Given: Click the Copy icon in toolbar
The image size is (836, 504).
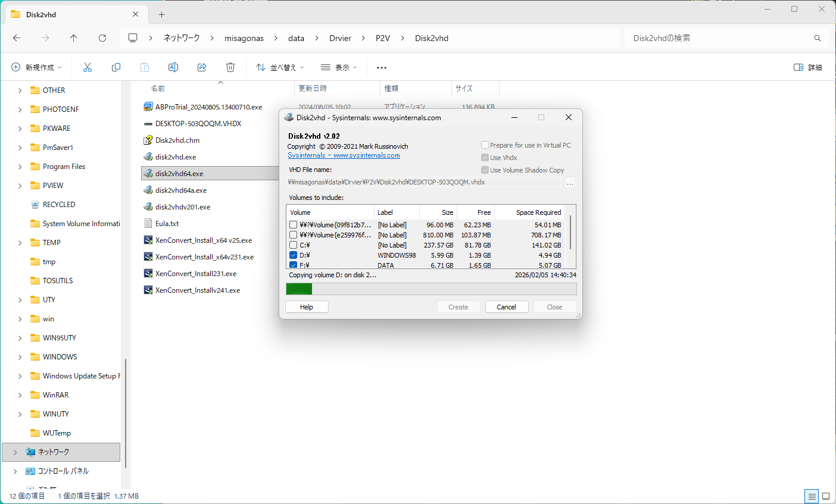Looking at the screenshot, I should [x=116, y=67].
